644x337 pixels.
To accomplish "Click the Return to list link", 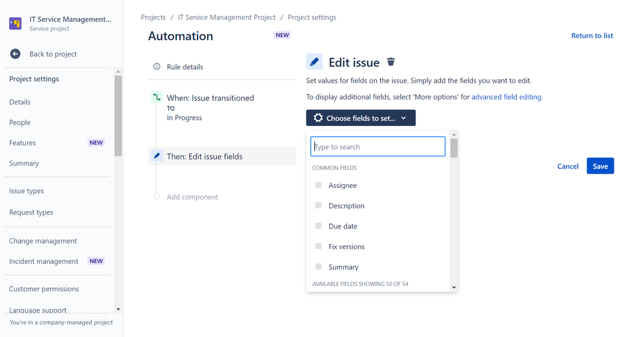I will pyautogui.click(x=592, y=36).
